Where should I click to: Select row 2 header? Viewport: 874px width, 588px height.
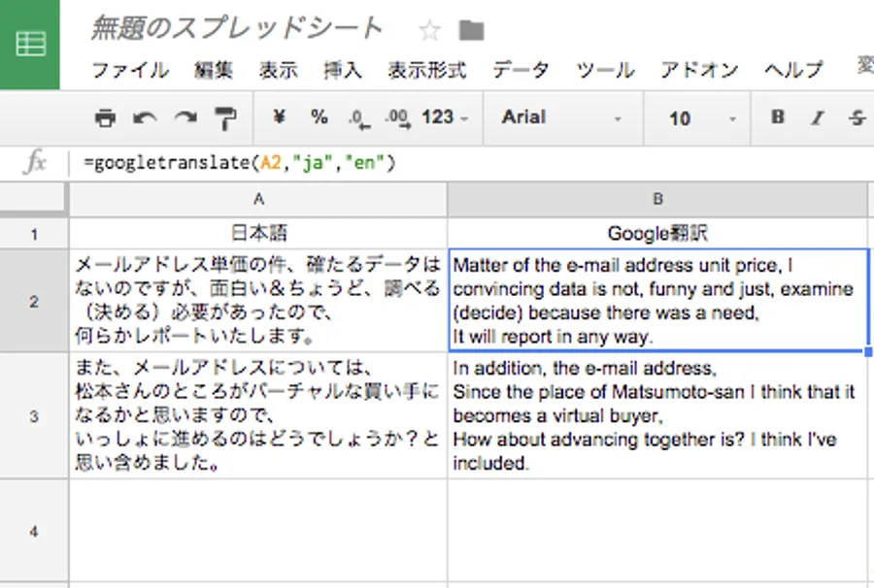tap(34, 301)
